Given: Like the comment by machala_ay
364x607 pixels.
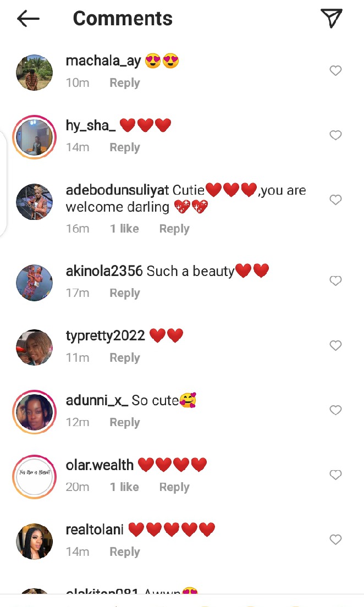Looking at the screenshot, I should (335, 70).
